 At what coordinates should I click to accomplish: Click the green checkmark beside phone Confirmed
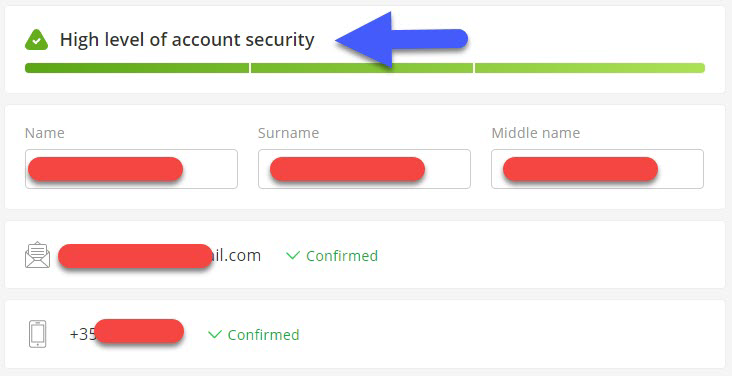point(214,334)
